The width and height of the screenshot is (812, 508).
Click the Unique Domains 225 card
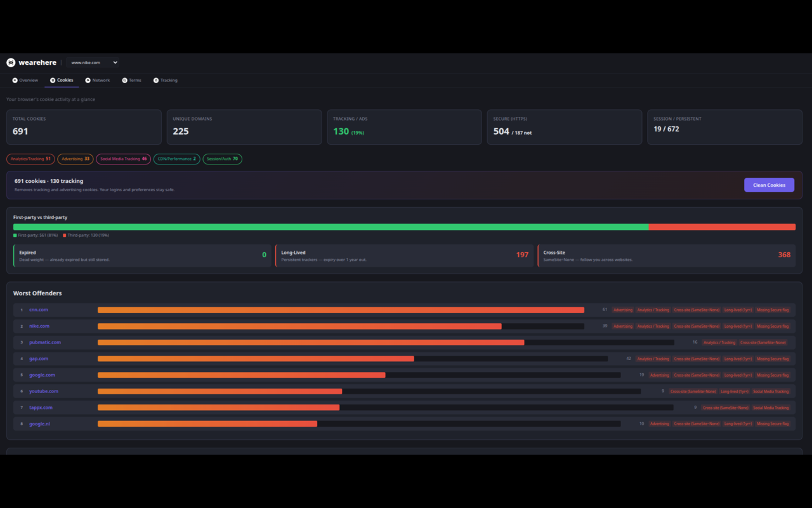pyautogui.click(x=244, y=127)
